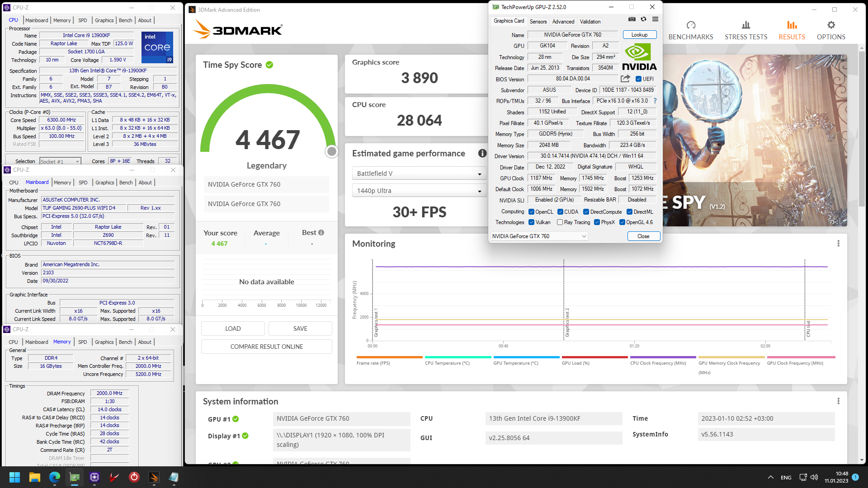868x488 pixels.
Task: Open Windows Start menu
Action: point(14,477)
